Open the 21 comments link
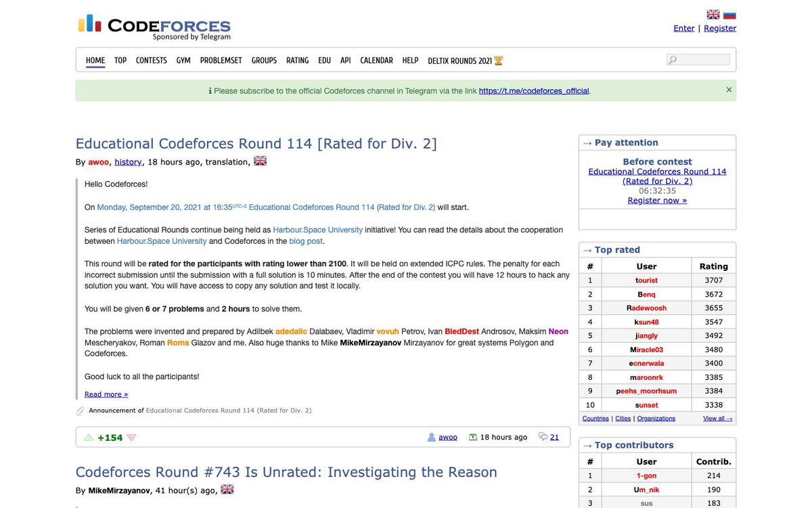812x508 pixels. tap(554, 438)
